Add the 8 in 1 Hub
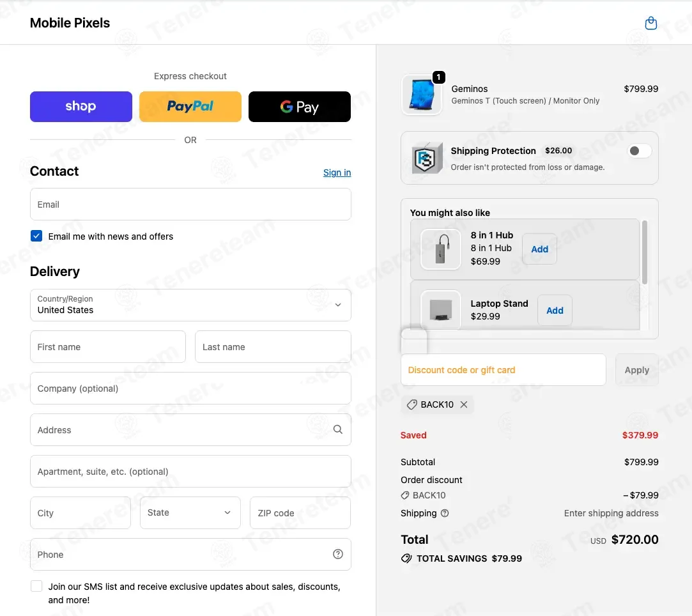The height and width of the screenshot is (616, 692). (539, 249)
